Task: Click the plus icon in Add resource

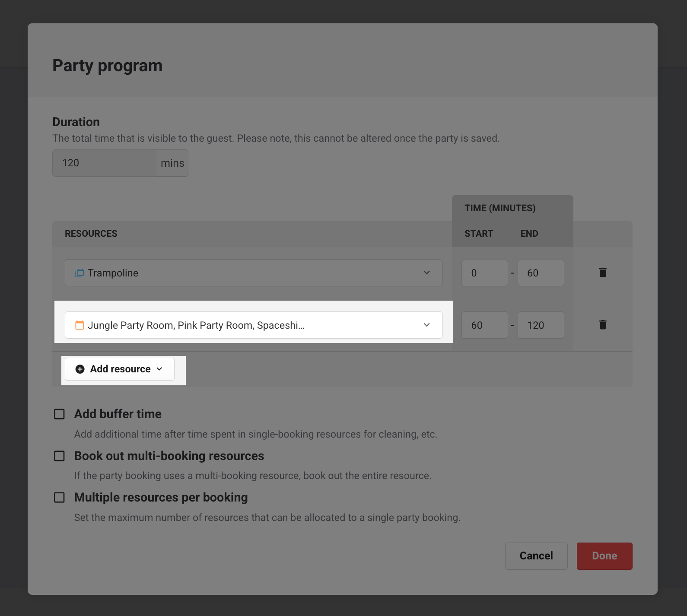Action: click(80, 369)
